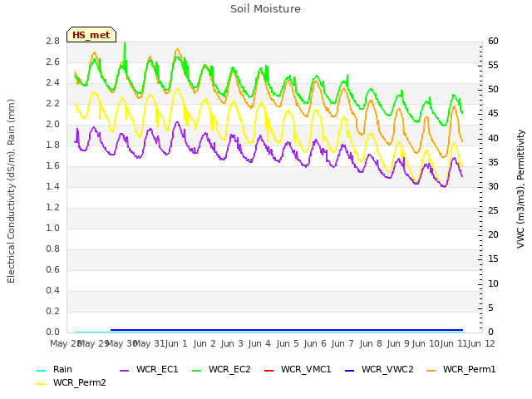Click the Jun 2 x-axis label
532x399 pixels.
204,343
